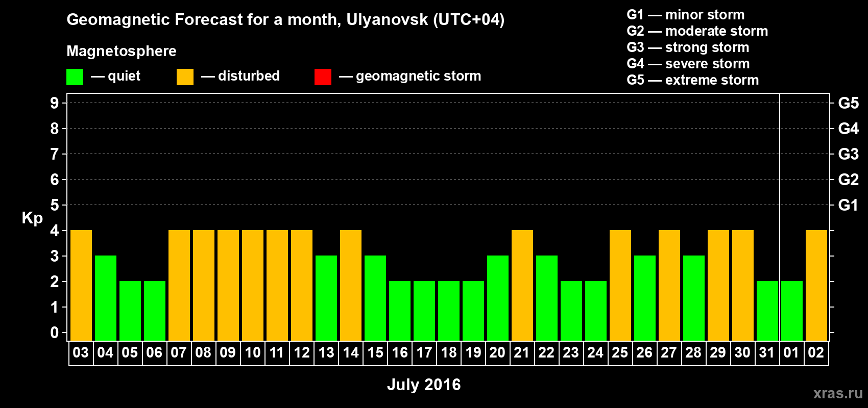Click the bar above day 10
868x408 pixels.
(253, 286)
